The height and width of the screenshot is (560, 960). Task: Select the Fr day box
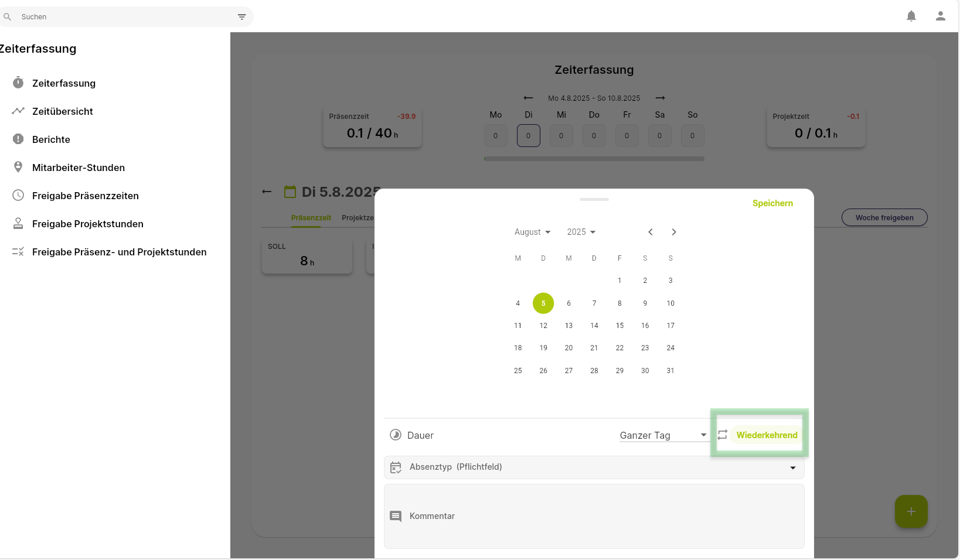click(x=627, y=136)
